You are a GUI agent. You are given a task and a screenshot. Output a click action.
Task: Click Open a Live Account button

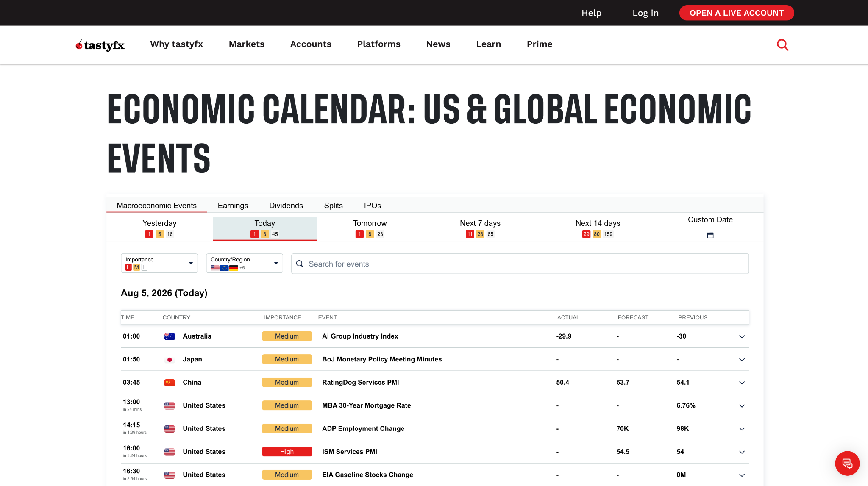tap(737, 13)
